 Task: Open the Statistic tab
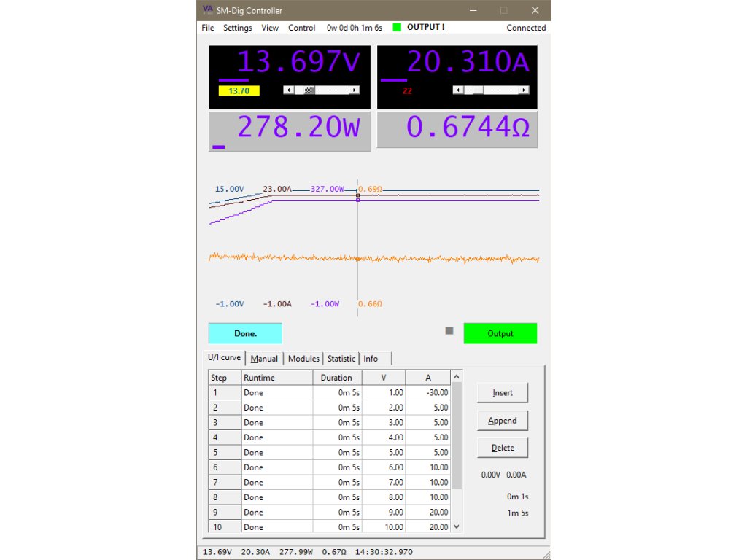tap(341, 359)
